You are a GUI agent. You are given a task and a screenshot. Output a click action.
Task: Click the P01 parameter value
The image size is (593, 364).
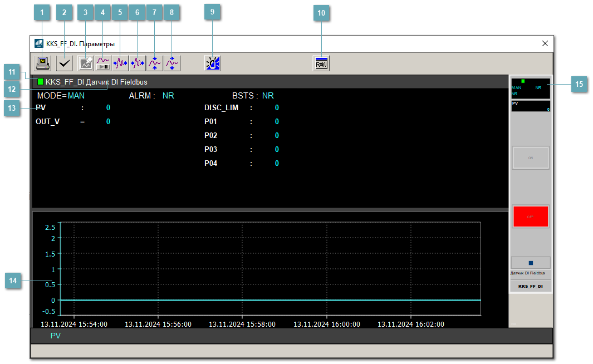point(277,122)
